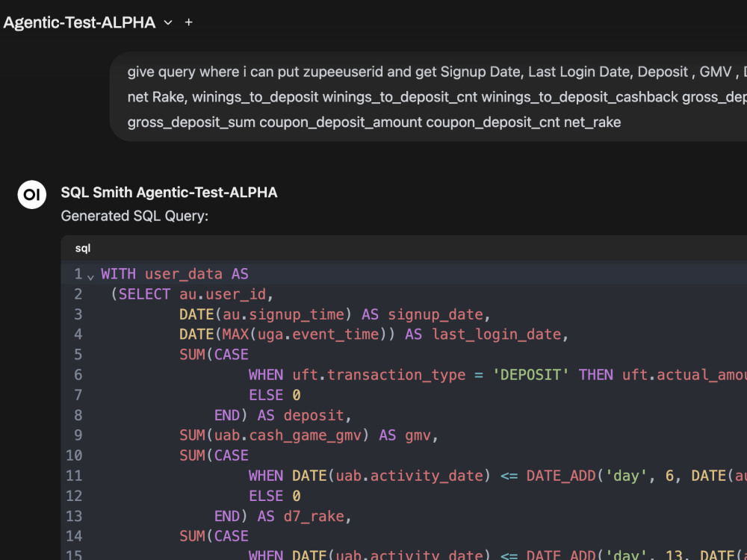Image resolution: width=747 pixels, height=560 pixels.
Task: Click line 'SELECT au.user_id,'
Action: tap(192, 294)
